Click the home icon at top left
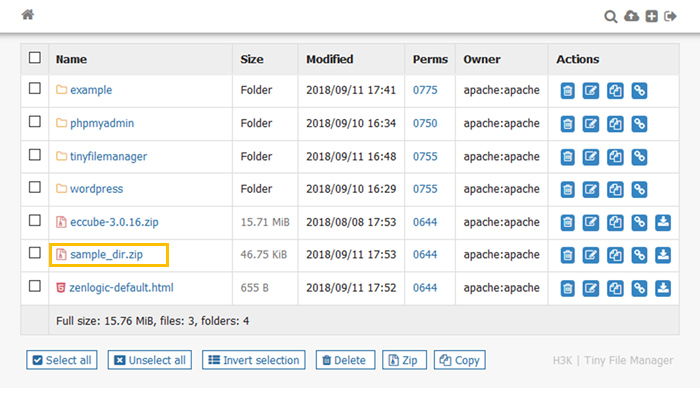The width and height of the screenshot is (700, 404). 28,15
